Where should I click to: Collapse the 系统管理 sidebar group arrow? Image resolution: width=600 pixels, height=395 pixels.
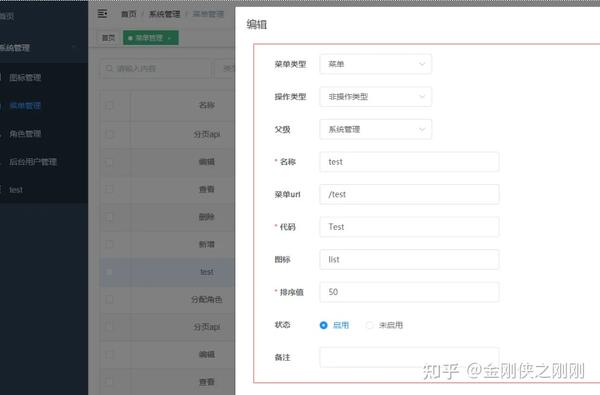pyautogui.click(x=74, y=47)
